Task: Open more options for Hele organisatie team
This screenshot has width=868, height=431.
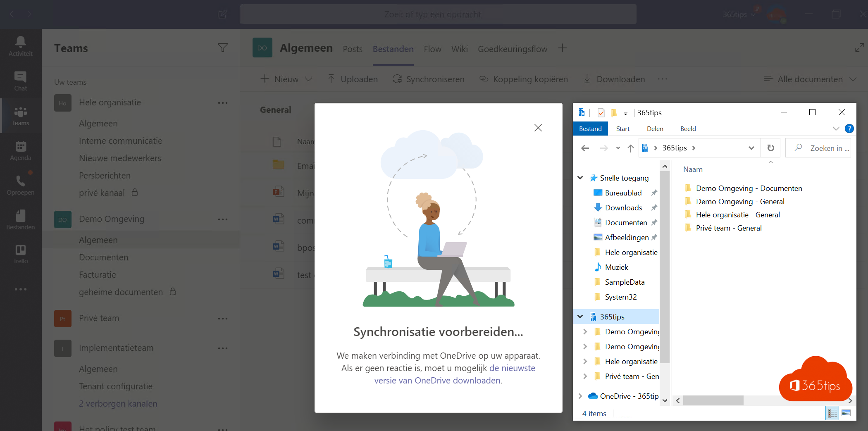Action: pos(223,103)
